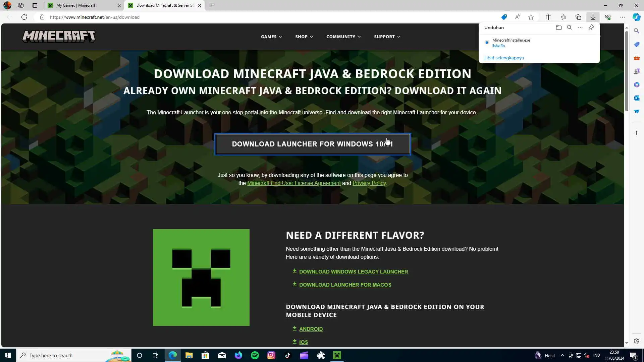Open Download Windows Legacy Launcher link
The height and width of the screenshot is (362, 644).
click(353, 272)
